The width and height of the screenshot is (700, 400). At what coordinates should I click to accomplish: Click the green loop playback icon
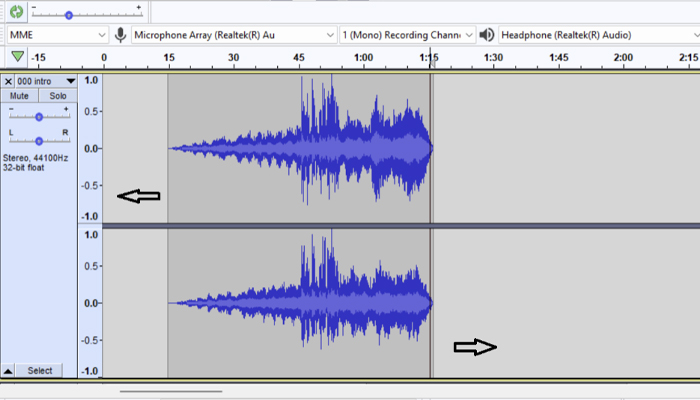17,12
